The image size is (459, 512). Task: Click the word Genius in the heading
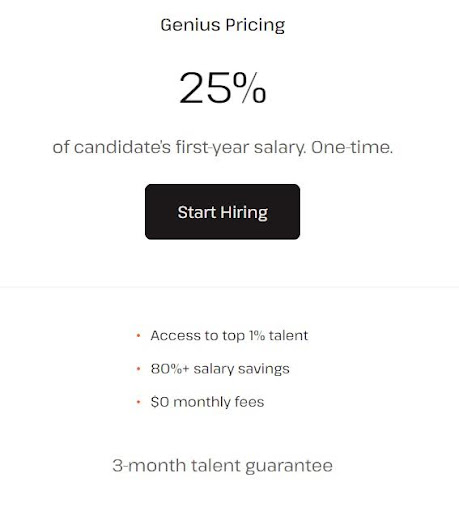190,25
